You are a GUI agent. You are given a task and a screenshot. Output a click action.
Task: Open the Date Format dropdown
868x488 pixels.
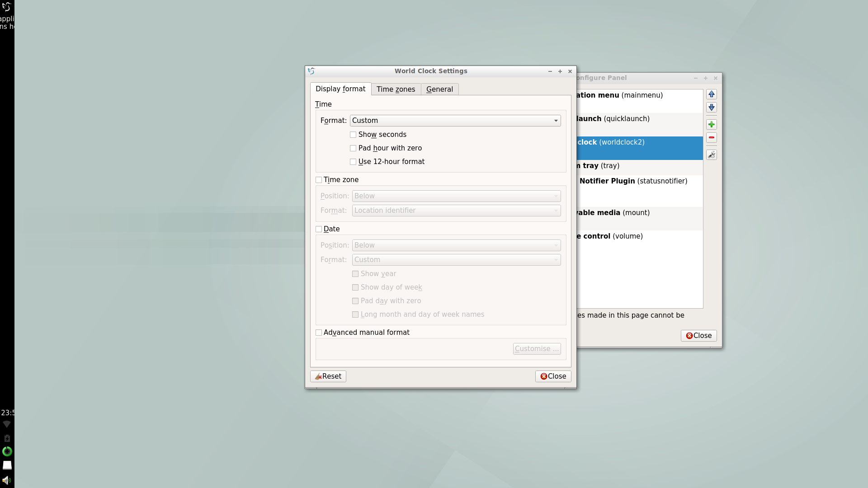(456, 259)
